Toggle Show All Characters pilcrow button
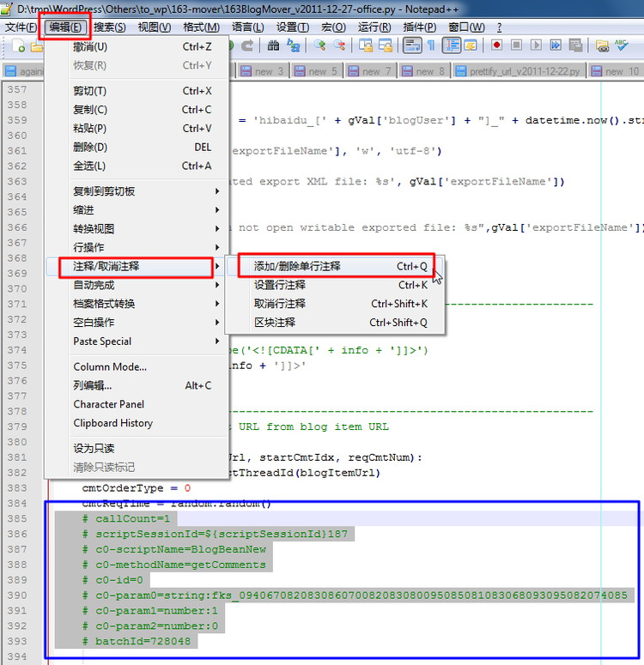Image resolution: width=644 pixels, height=665 pixels. [x=431, y=45]
